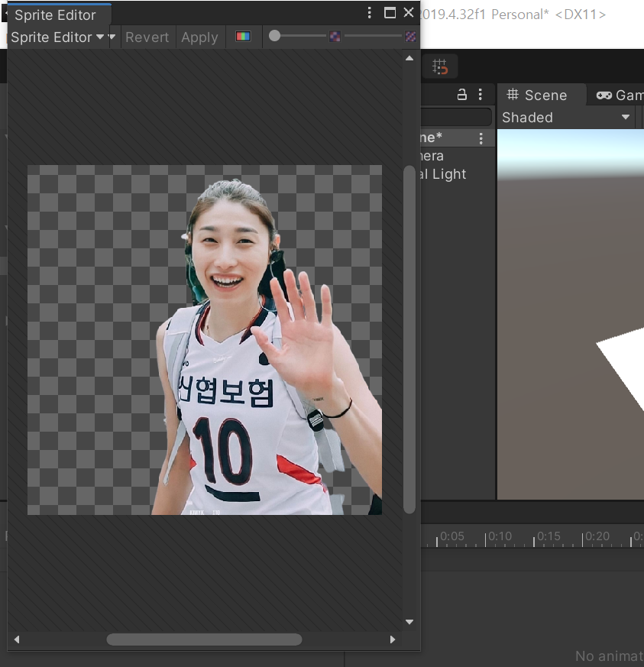Open the scene row options menu in Hierarchy
Viewport: 644px width, 667px height.
pyautogui.click(x=481, y=138)
